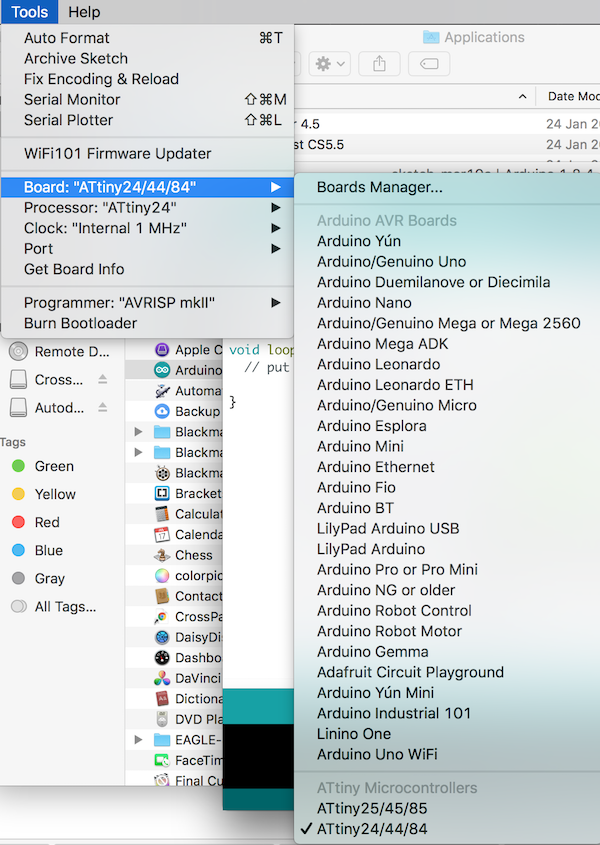The height and width of the screenshot is (845, 600).
Task: Select Arduino Leonardo ETH board
Action: [x=447, y=384]
